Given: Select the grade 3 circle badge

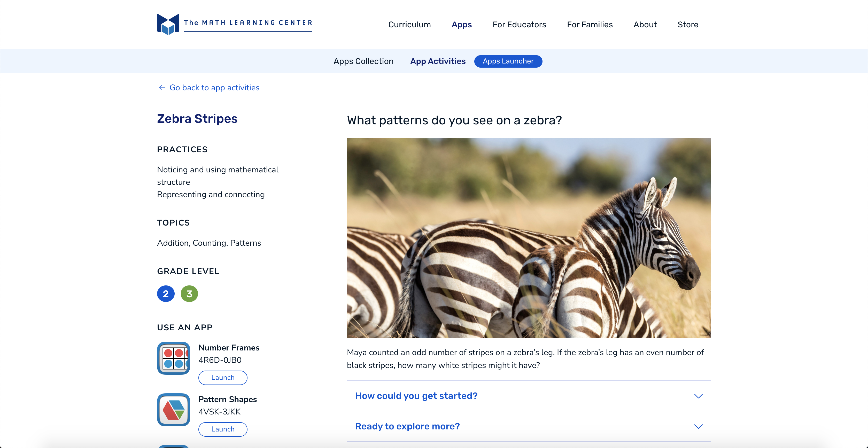Looking at the screenshot, I should [189, 293].
